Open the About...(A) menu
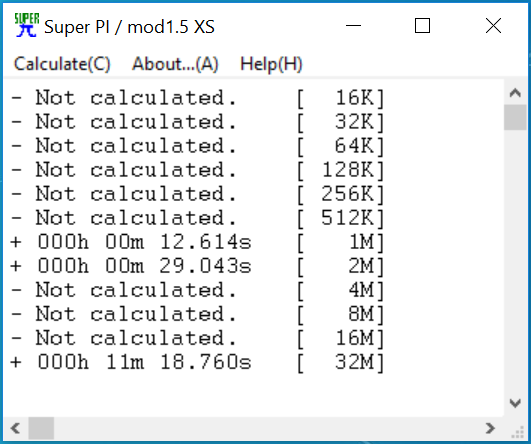 [x=175, y=64]
